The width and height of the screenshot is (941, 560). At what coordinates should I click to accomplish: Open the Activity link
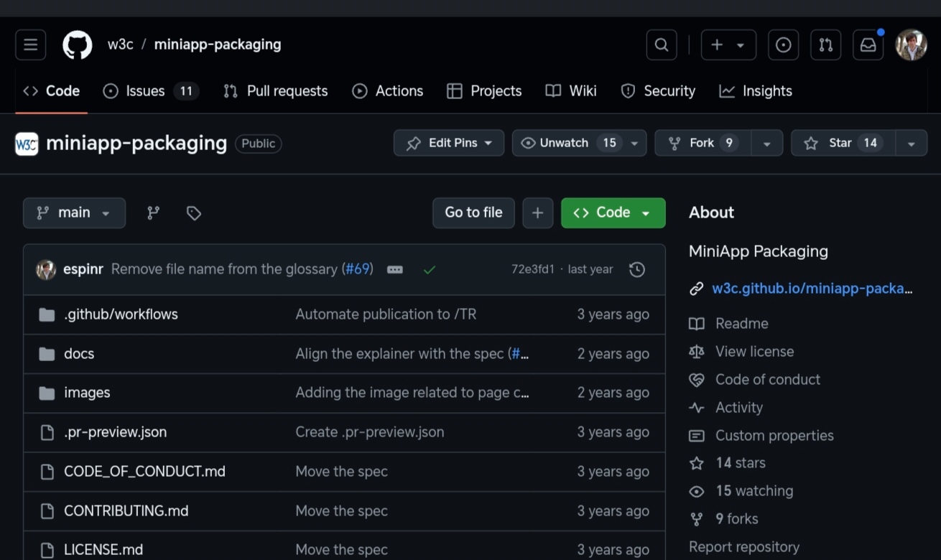coord(738,408)
